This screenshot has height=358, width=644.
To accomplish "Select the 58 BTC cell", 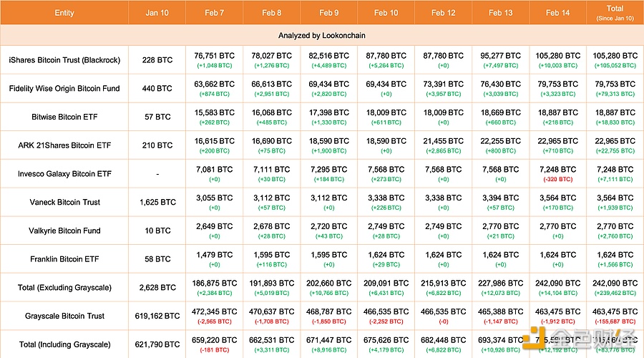I will point(157,259).
